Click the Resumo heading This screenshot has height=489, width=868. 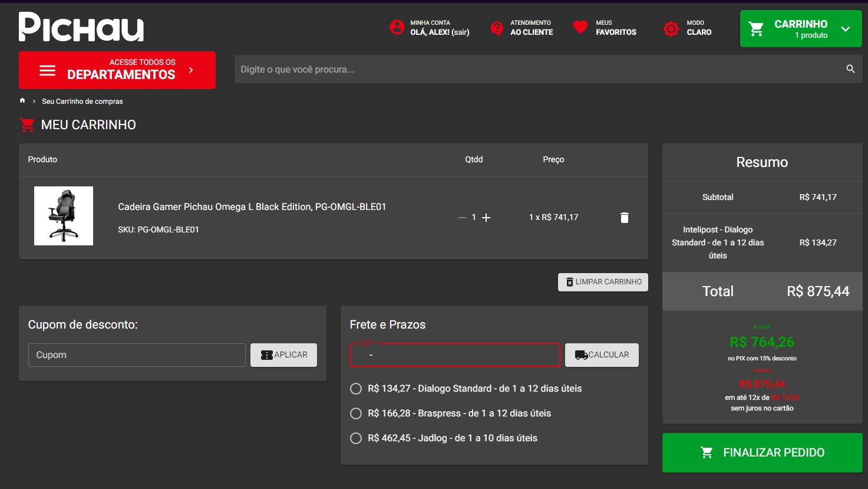[x=762, y=162]
